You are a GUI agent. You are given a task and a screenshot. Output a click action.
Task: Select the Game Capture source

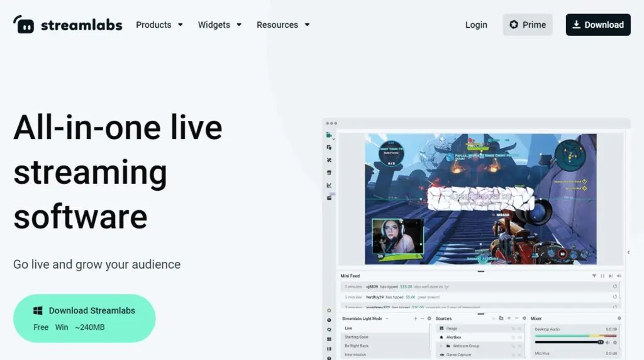click(480, 355)
